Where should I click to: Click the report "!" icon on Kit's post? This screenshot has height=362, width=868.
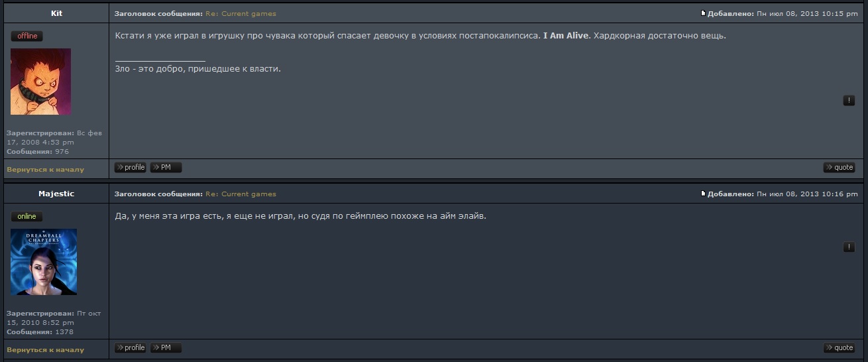click(849, 101)
